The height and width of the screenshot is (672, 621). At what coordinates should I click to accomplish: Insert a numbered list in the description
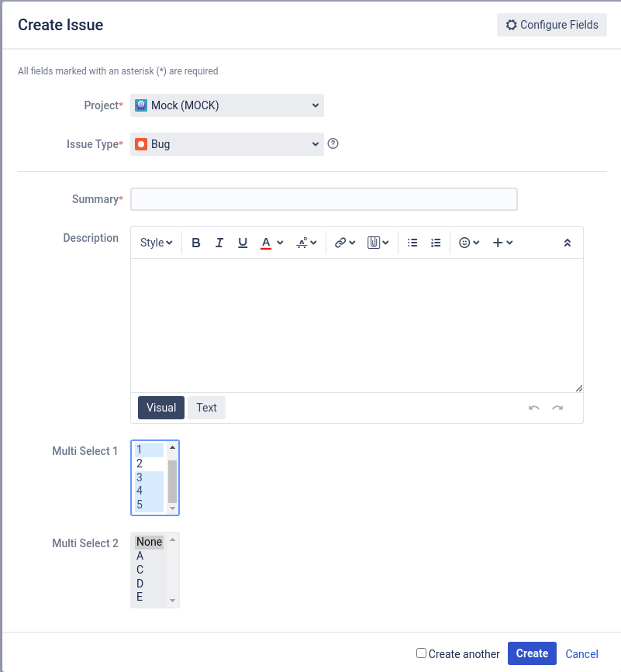coord(435,243)
